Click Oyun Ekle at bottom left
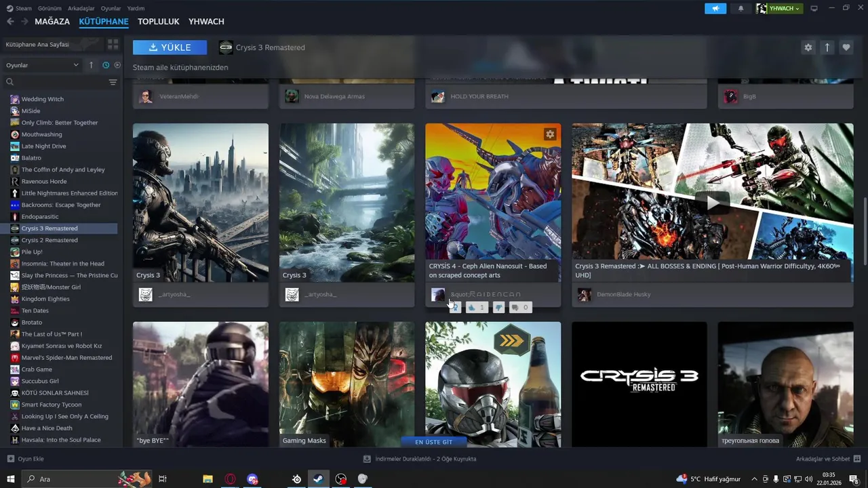 pyautogui.click(x=25, y=459)
